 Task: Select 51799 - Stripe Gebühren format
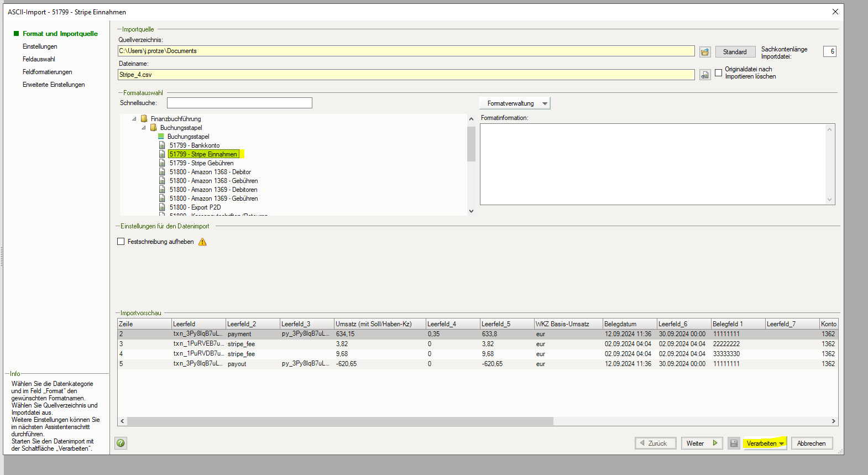click(x=201, y=163)
